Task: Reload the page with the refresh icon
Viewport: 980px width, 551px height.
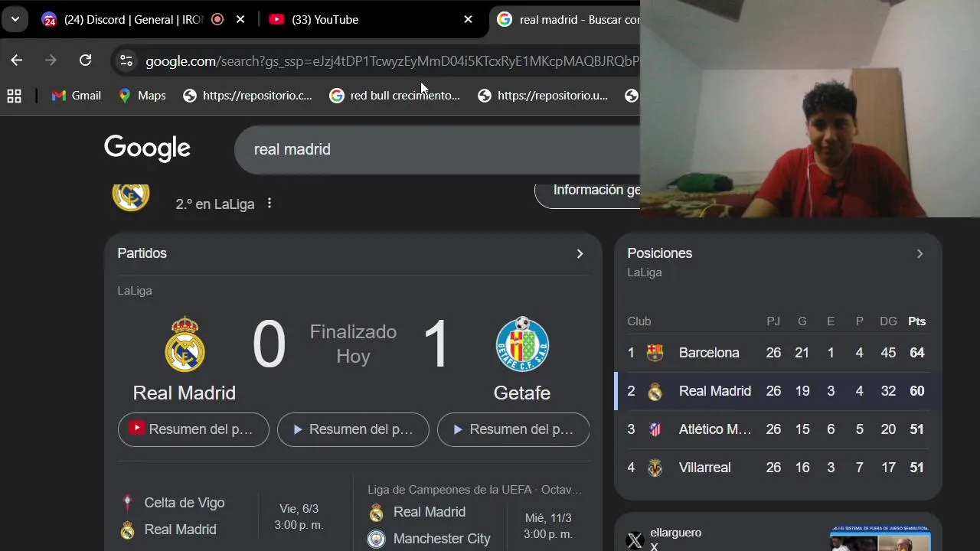Action: pyautogui.click(x=85, y=60)
